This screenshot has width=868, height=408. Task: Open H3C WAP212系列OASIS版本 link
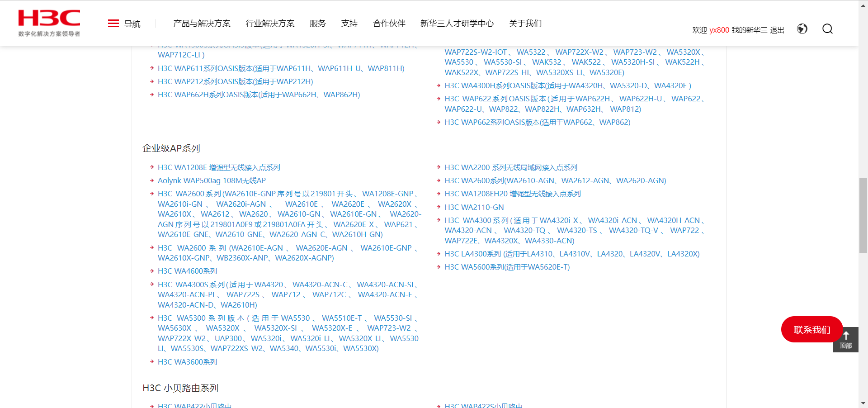click(x=236, y=81)
